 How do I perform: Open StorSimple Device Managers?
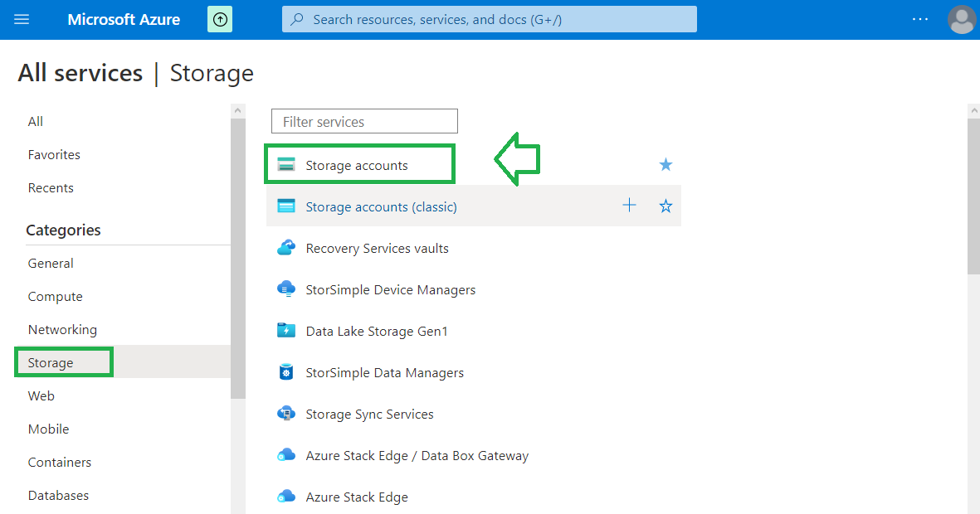point(391,290)
